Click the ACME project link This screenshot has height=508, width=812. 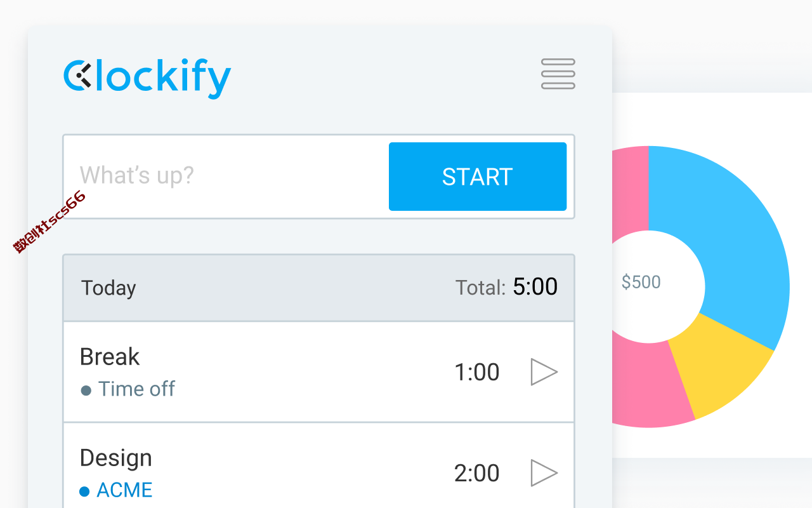click(125, 490)
